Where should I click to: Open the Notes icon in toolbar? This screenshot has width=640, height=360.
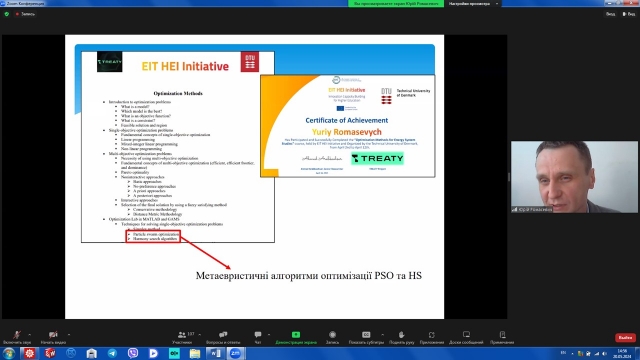click(502, 335)
